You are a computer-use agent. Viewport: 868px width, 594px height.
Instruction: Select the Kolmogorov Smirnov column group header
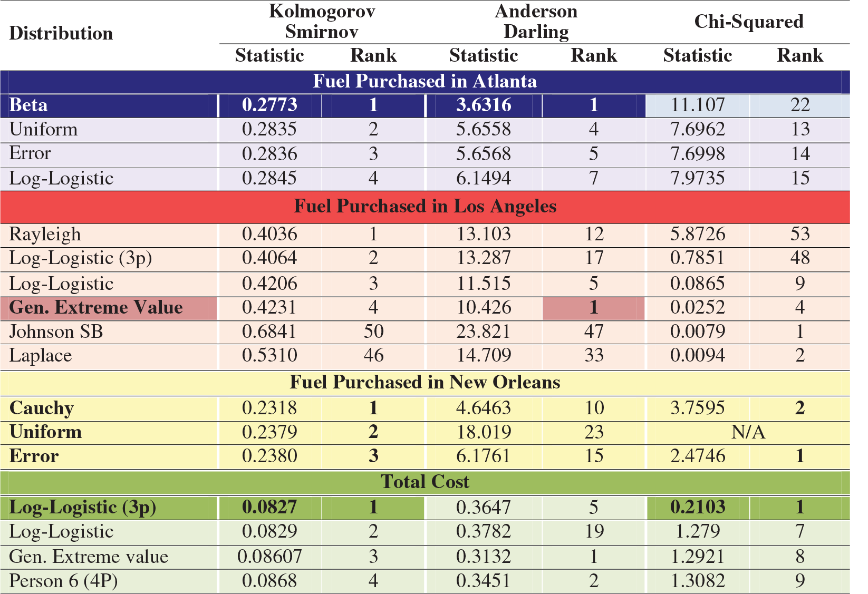(x=322, y=22)
